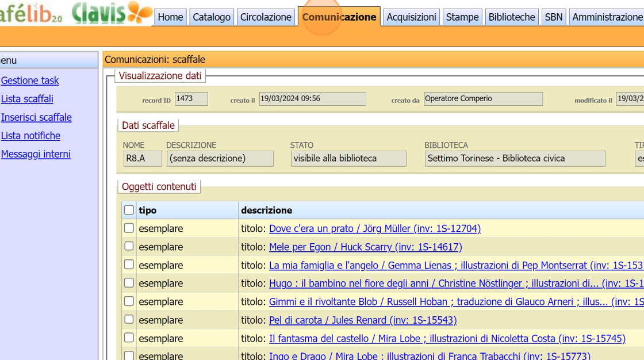
Task: Open Ingo e Drago title link
Action: pos(430,355)
